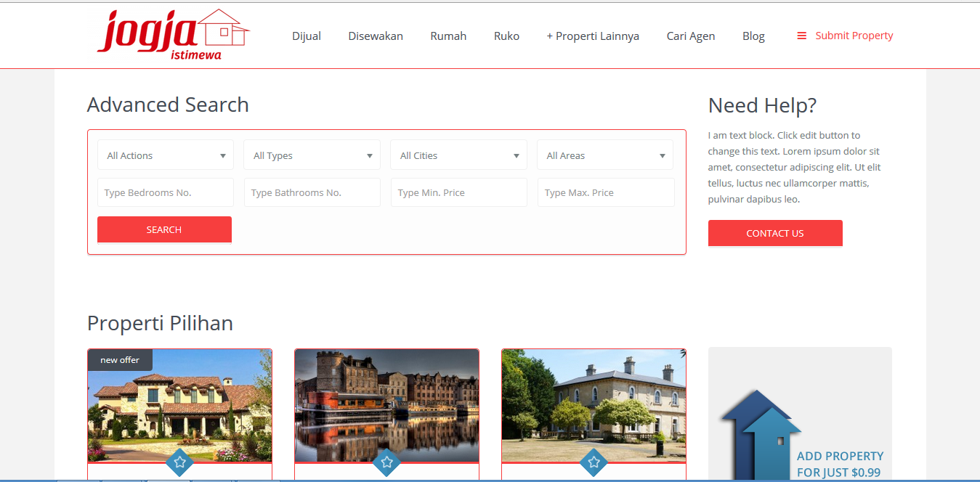Open the villa photo with new offer tag
Screen dimensions: 980x482
click(x=179, y=407)
